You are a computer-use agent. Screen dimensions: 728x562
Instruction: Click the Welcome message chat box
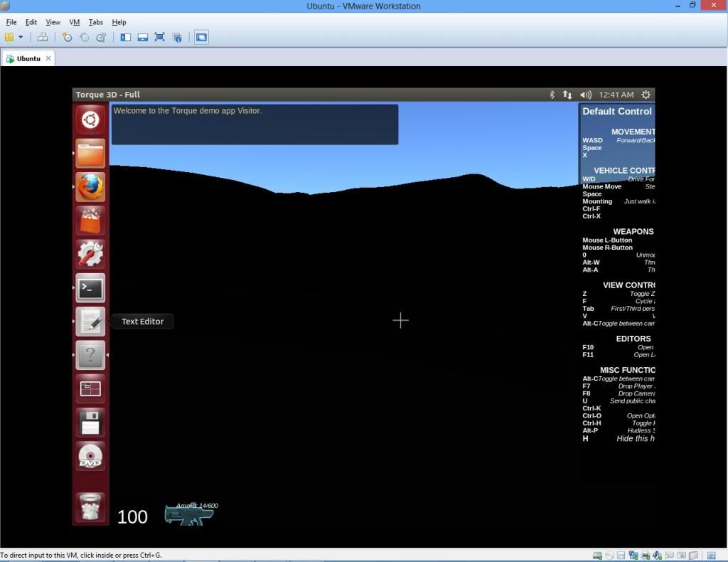tap(255, 124)
